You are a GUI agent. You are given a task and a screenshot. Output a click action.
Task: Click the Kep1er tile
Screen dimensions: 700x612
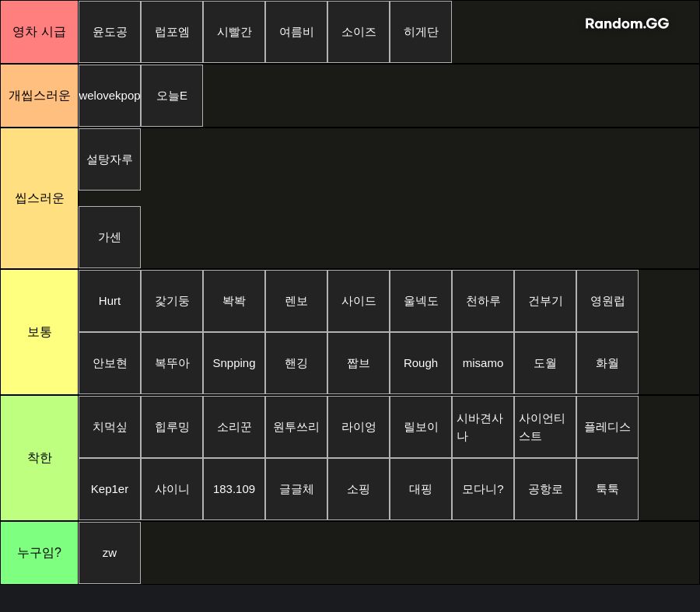110,489
